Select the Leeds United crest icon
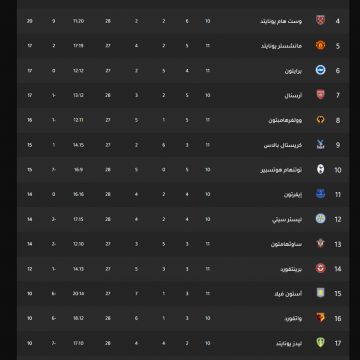This screenshot has width=360, height=360. click(320, 343)
